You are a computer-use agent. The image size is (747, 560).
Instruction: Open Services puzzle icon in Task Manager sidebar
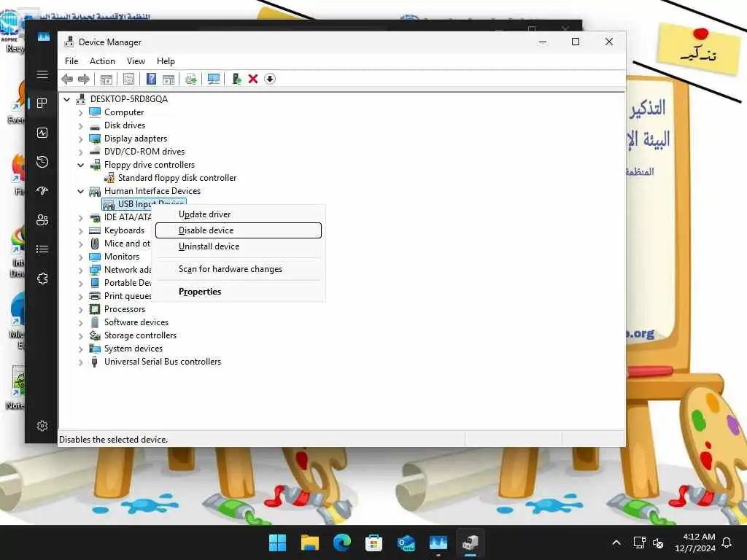(42, 279)
